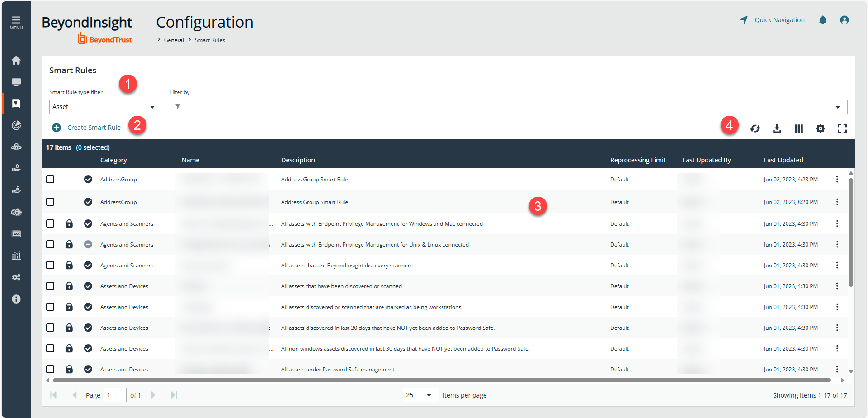Viewport: 868px width, 418px height.
Task: Click the vertical scrollbar of the grid
Action: tap(851, 232)
